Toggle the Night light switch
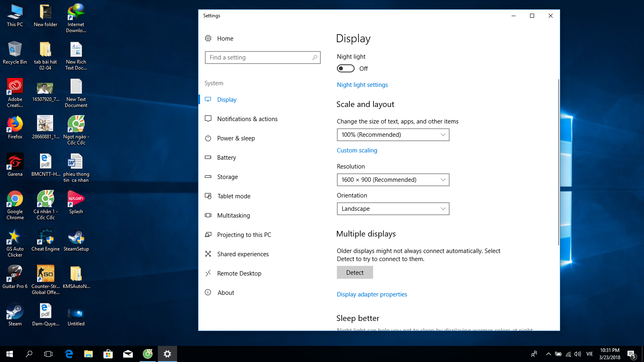The image size is (644, 362). tap(346, 68)
